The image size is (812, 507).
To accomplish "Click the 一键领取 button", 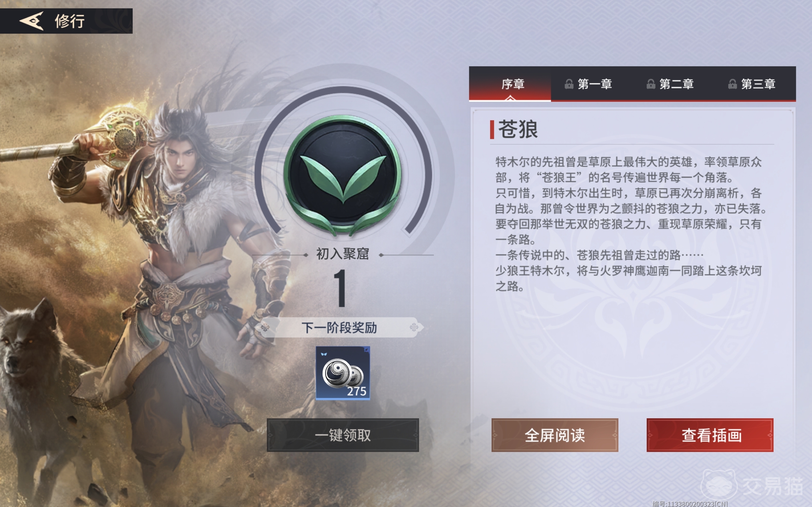I will coord(343,435).
